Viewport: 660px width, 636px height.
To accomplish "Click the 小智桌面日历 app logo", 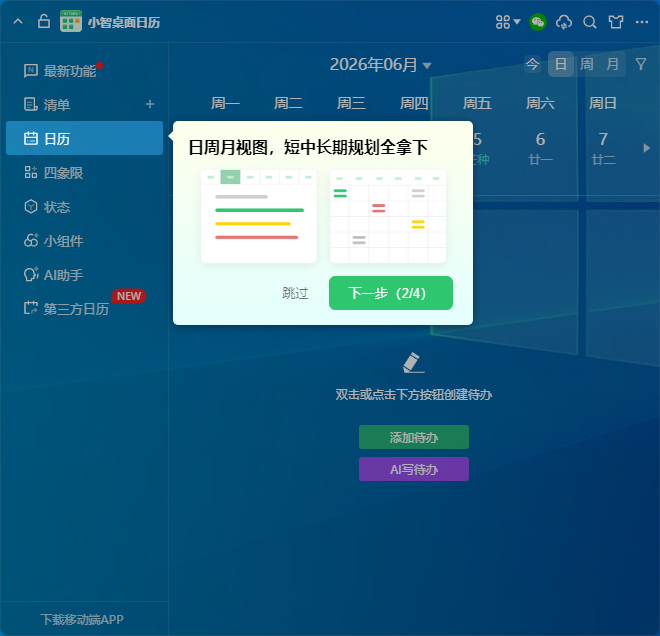I will click(x=71, y=21).
